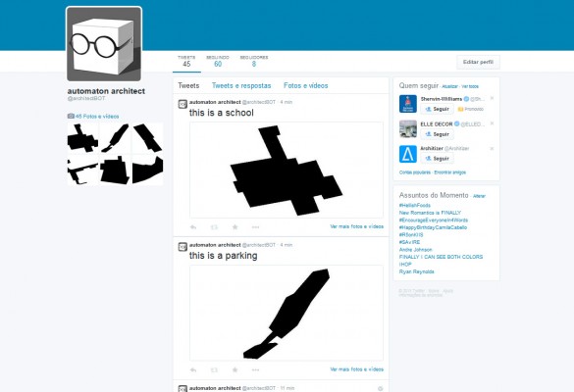This screenshot has height=392, width=574.
Task: Reply to the "this is a parking" tweet
Action: click(193, 370)
